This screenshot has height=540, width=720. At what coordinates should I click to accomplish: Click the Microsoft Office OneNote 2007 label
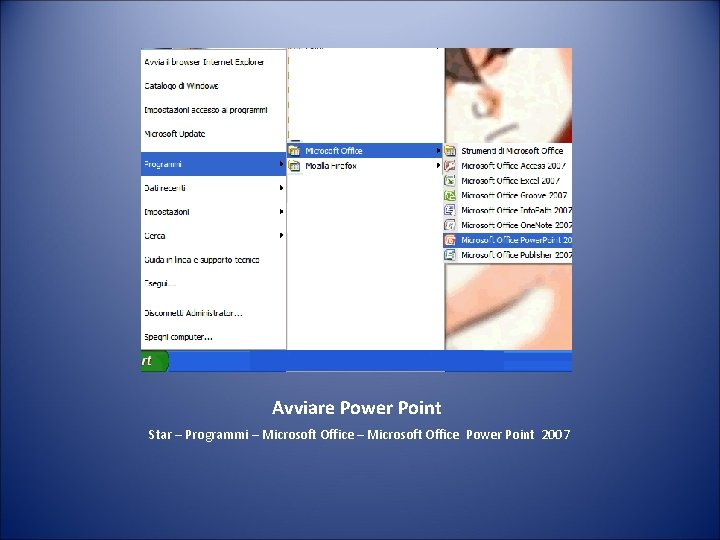(x=516, y=225)
